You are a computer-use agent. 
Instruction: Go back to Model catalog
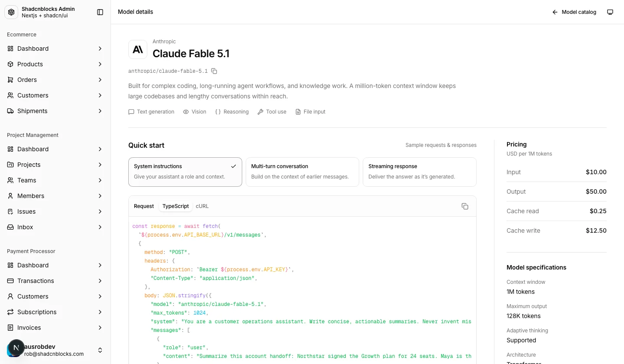tap(574, 12)
